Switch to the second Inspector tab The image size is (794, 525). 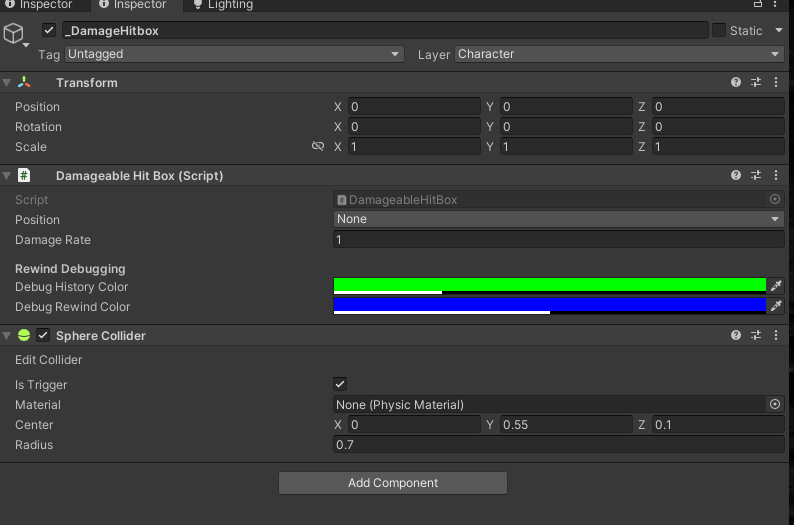(133, 5)
